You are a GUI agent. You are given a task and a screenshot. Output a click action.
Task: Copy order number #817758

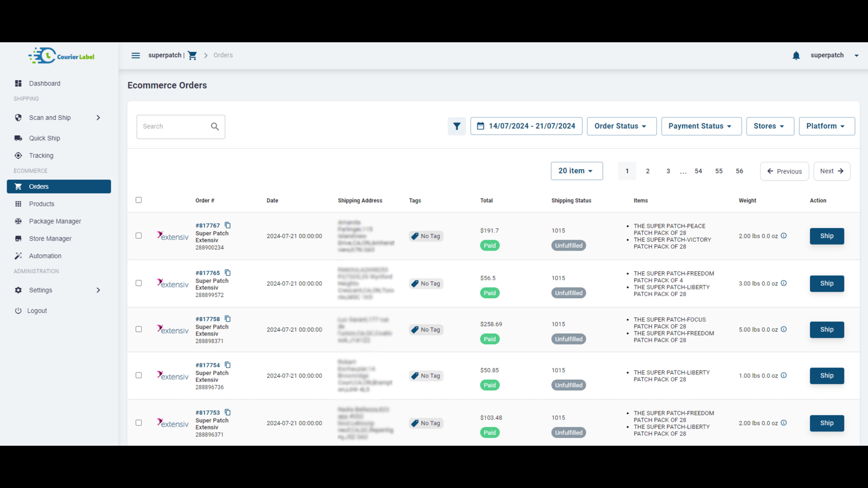[x=228, y=319]
